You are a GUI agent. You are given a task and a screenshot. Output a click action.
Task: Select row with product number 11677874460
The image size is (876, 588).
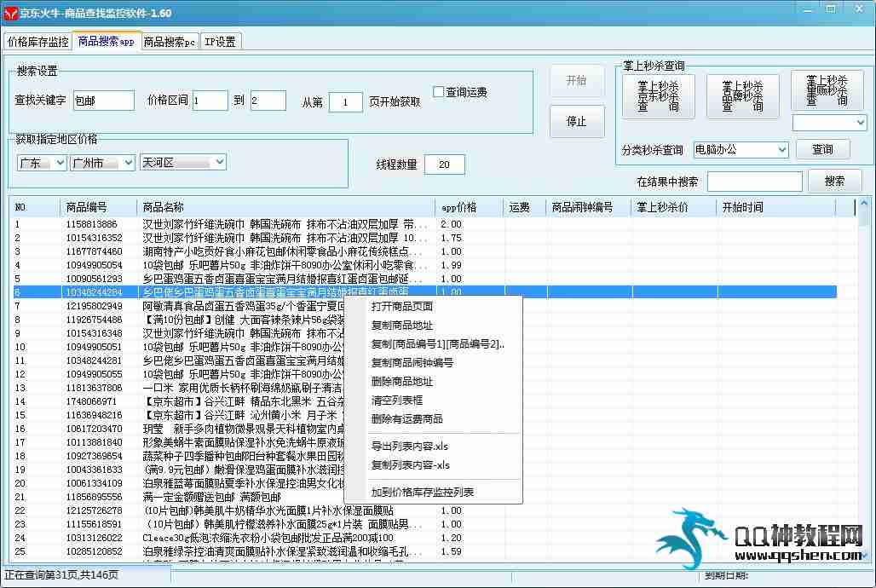(424, 251)
